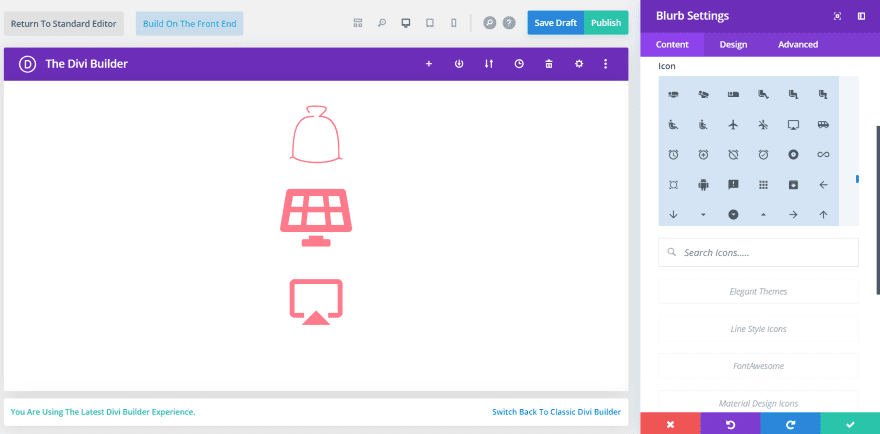Click the trash icon to clear layout
Viewport: 880px width, 434px height.
point(549,64)
